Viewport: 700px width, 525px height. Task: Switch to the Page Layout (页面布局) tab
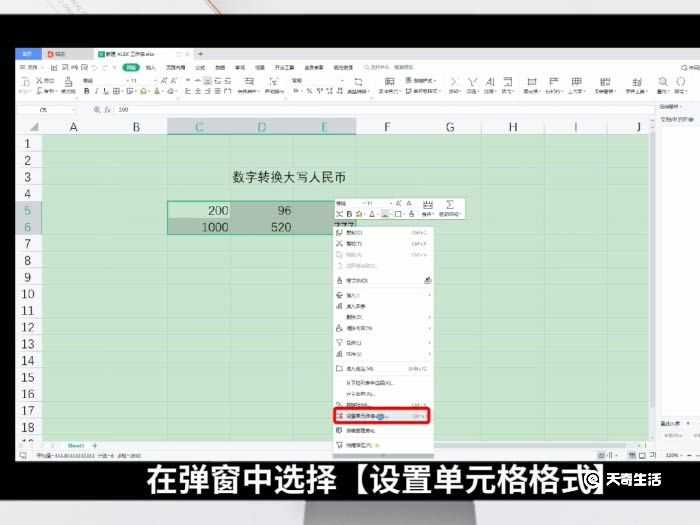175,67
